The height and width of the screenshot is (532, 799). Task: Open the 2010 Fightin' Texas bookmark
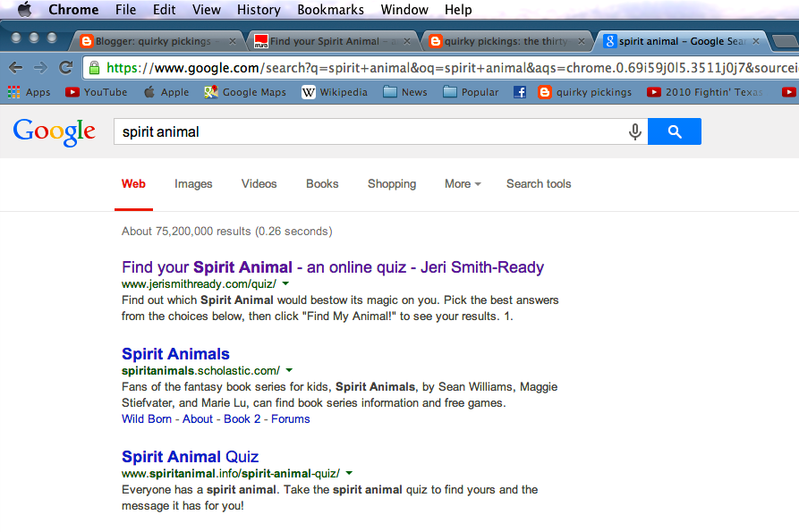[705, 92]
